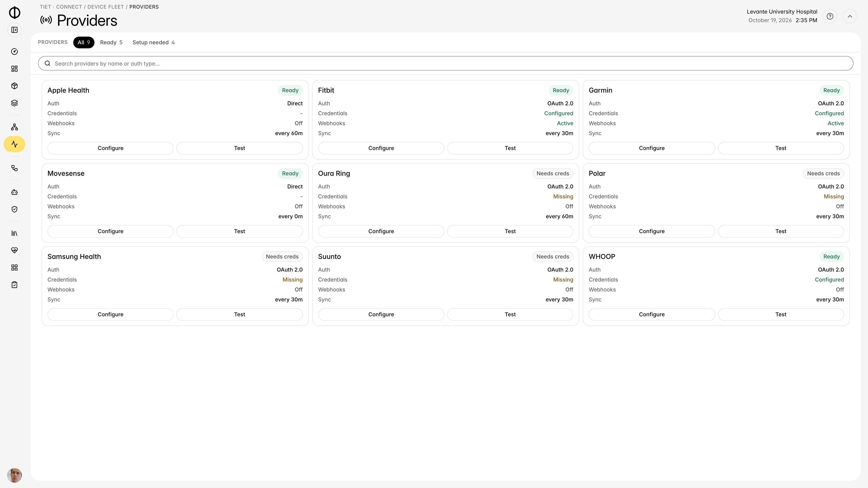The width and height of the screenshot is (868, 488).
Task: Click 'every 0m' sync value on Movesense
Action: pyautogui.click(x=290, y=217)
